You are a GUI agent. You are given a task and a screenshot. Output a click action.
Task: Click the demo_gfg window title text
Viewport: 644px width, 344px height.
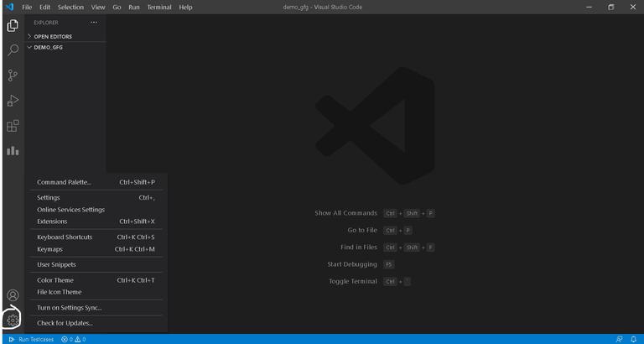[322, 8]
